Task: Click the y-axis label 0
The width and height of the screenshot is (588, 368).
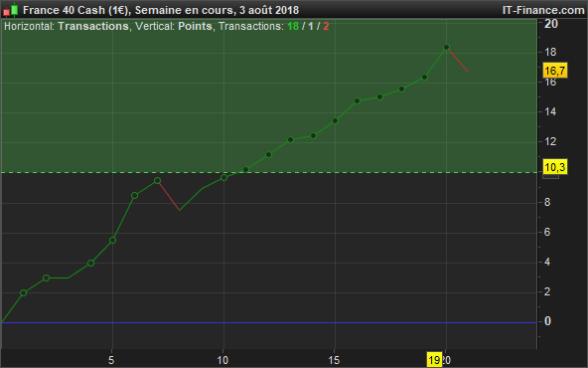Action: coord(547,321)
